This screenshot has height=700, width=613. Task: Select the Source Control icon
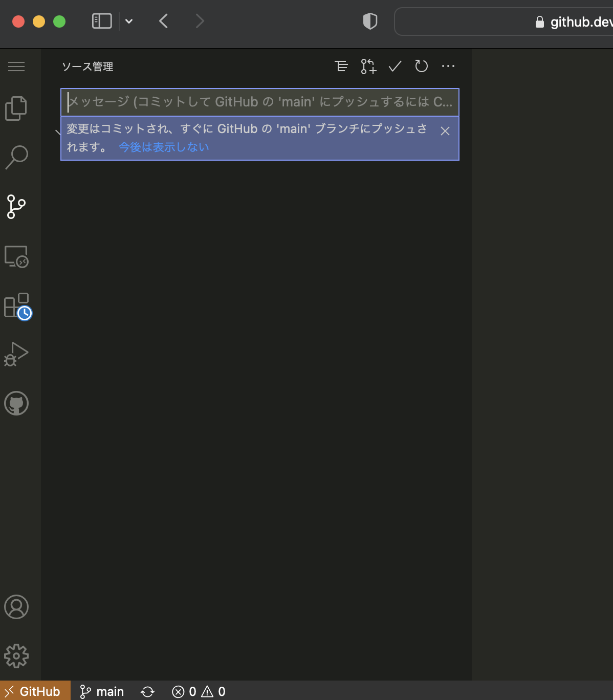click(16, 207)
